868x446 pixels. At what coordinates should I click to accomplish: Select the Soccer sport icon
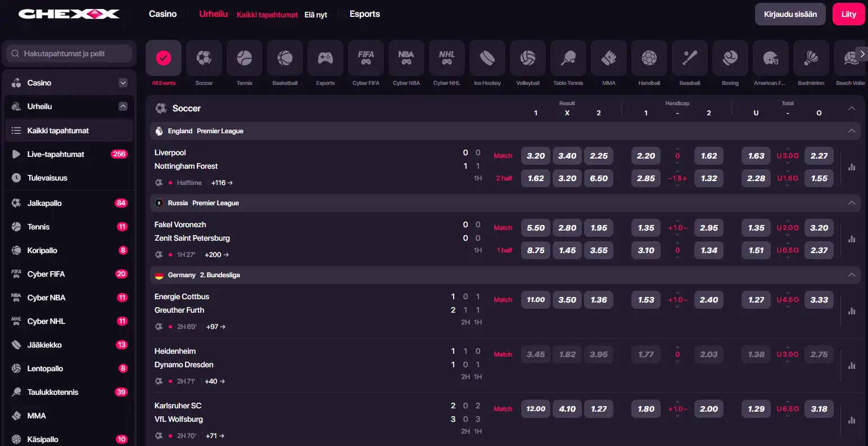tap(204, 58)
